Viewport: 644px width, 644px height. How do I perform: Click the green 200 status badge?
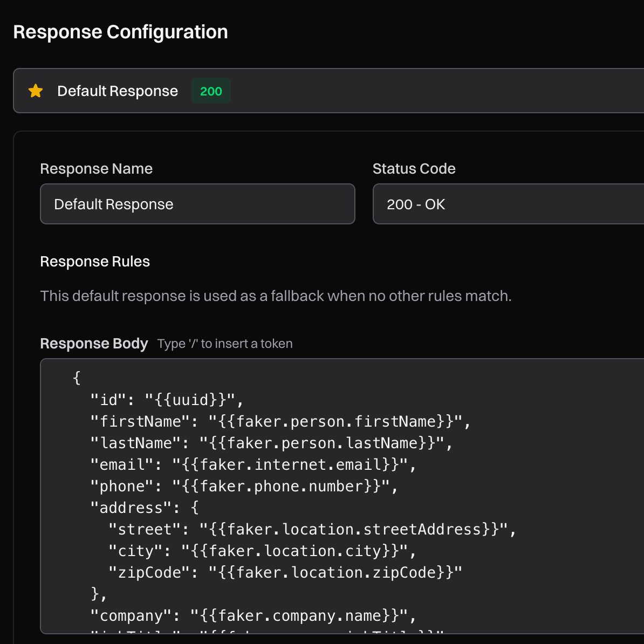211,91
